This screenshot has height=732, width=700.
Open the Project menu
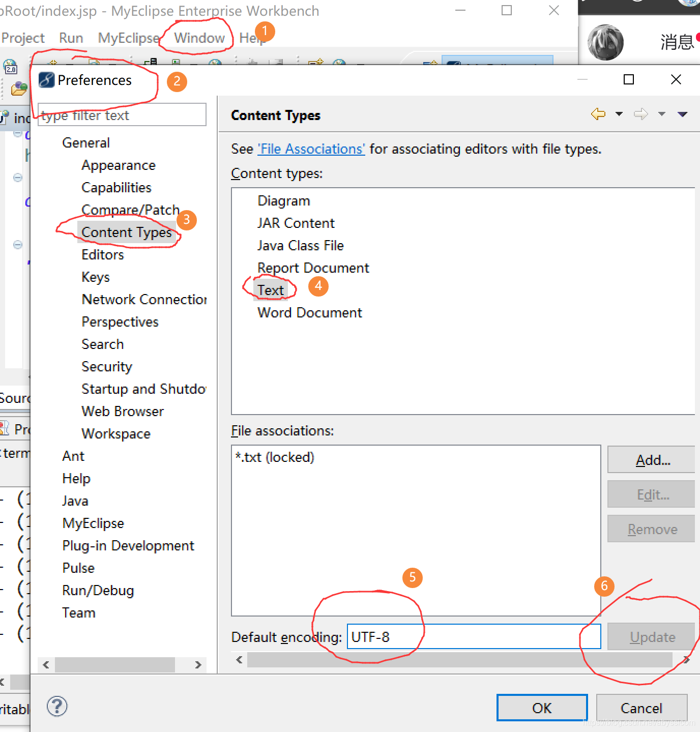click(x=23, y=38)
